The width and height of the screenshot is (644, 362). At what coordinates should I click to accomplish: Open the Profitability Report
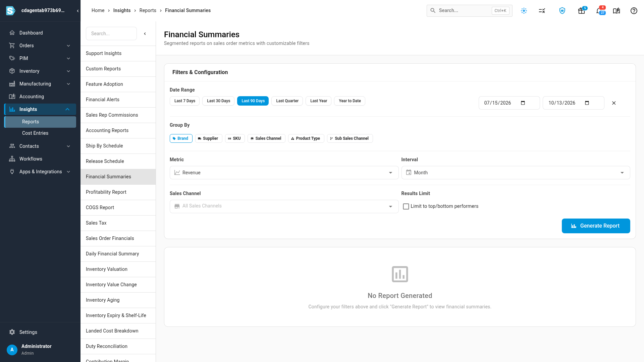pos(118,192)
